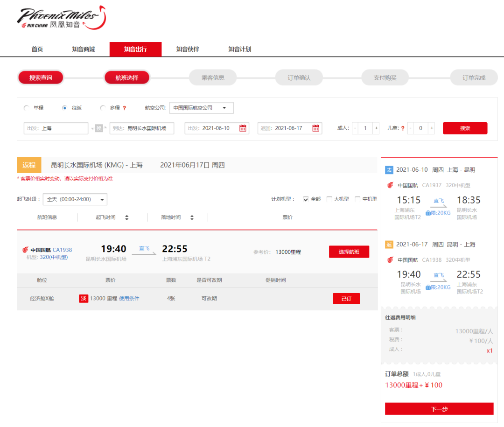Click the 订单完成 order complete step
Screen dimensions: 504x427
(474, 78)
